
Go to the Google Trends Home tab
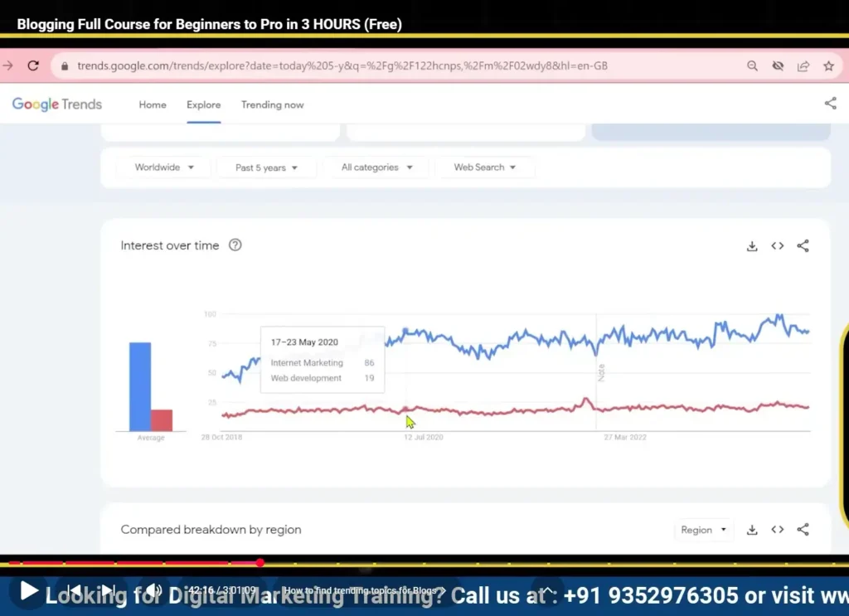click(153, 104)
